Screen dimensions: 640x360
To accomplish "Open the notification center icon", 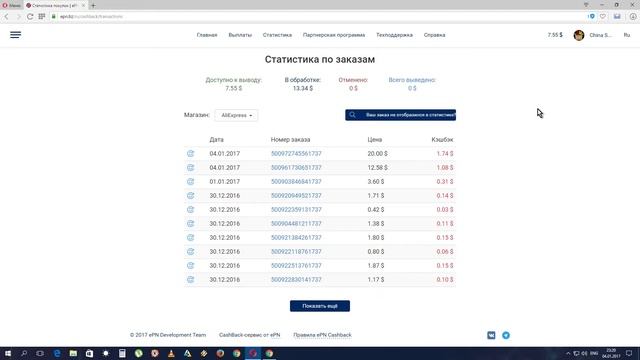I will pyautogui.click(x=629, y=353).
